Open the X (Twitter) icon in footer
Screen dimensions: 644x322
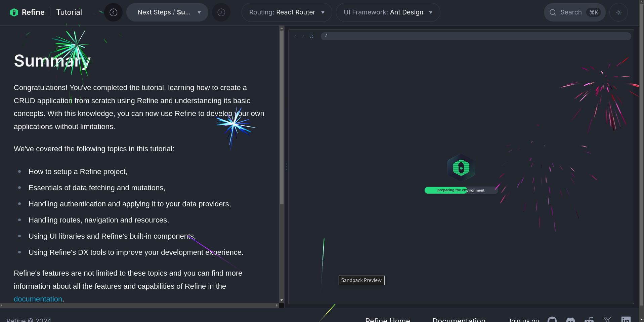click(607, 320)
